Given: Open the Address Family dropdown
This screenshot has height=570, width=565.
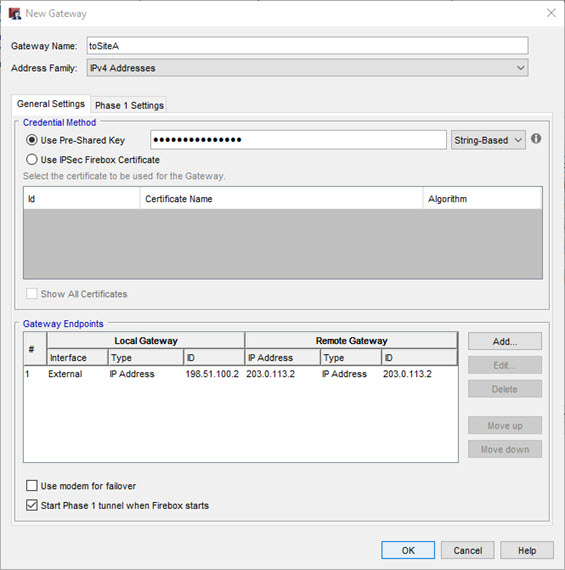Looking at the screenshot, I should coord(307,68).
